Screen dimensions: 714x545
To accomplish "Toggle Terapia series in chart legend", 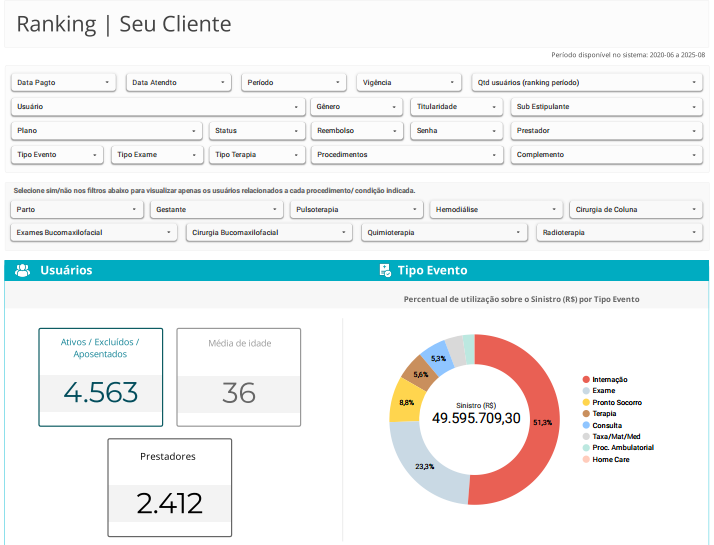I will tap(603, 414).
